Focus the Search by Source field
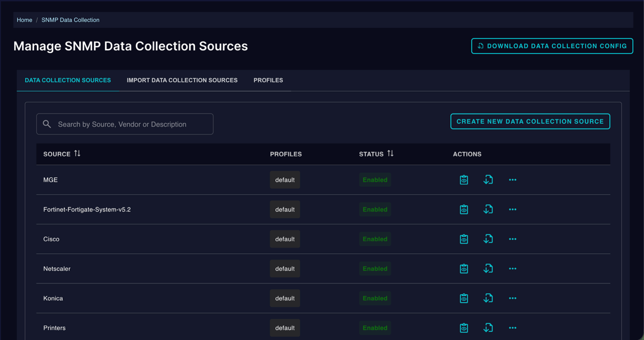644x340 pixels. point(125,124)
